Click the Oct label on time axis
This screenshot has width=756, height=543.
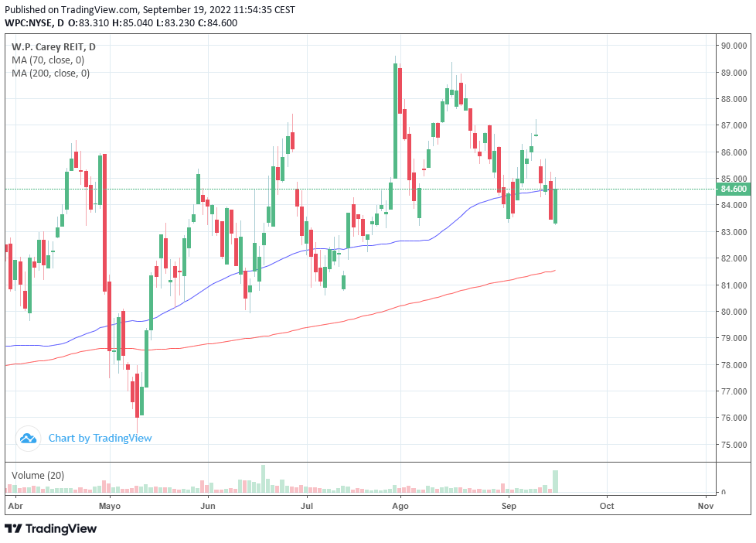click(607, 506)
